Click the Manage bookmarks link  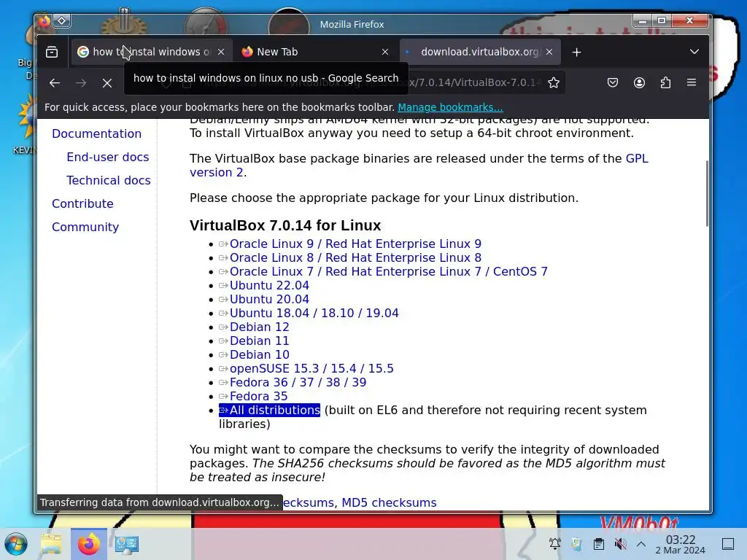[450, 107]
